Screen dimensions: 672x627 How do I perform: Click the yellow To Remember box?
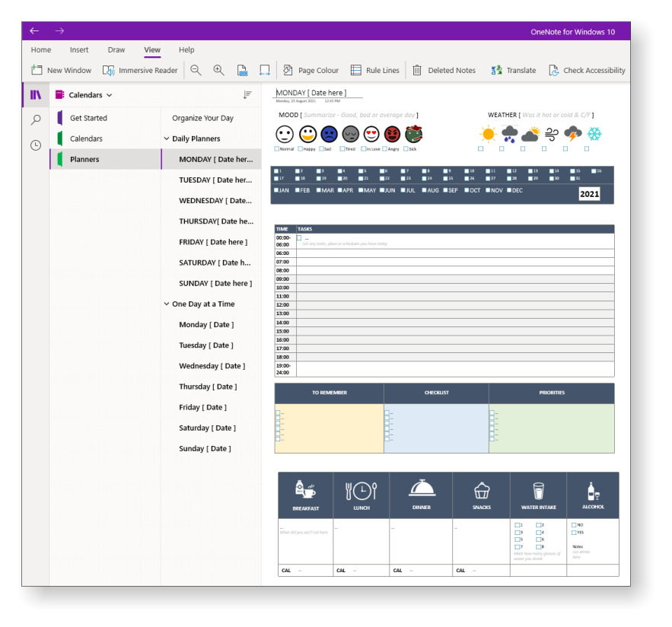[329, 428]
